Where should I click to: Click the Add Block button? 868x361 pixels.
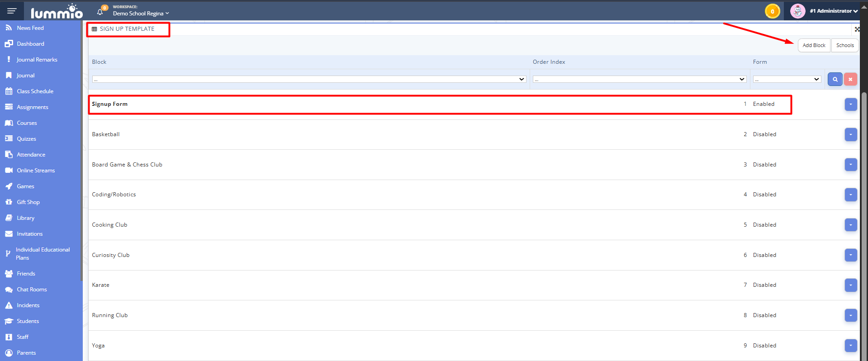click(814, 45)
